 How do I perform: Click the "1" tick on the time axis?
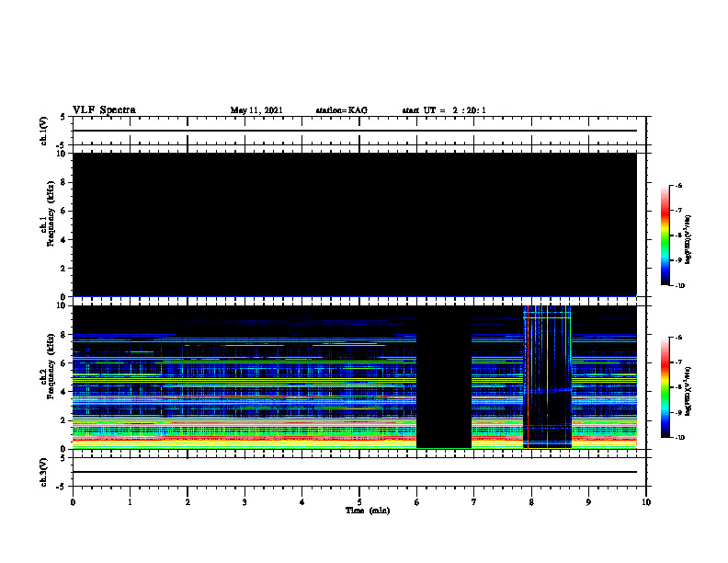coord(130,502)
